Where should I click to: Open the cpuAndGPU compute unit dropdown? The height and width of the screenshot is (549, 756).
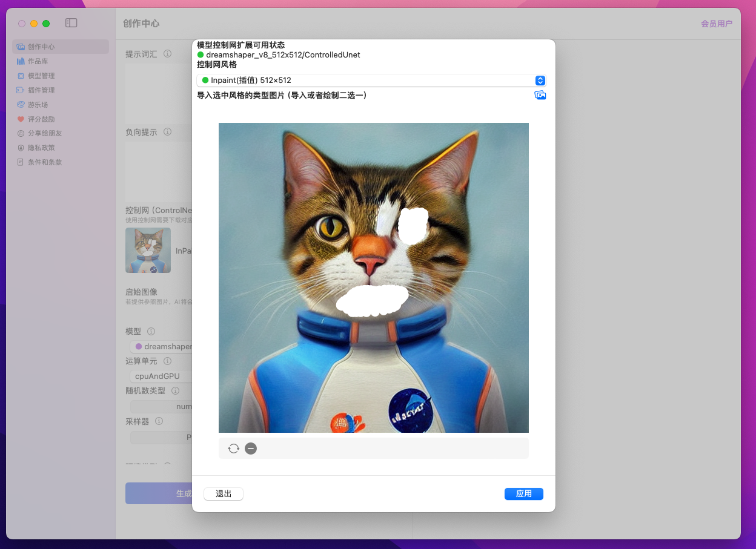coord(161,376)
